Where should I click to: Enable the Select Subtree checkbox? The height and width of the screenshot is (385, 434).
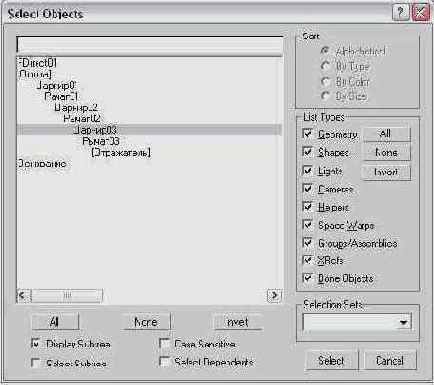click(35, 363)
